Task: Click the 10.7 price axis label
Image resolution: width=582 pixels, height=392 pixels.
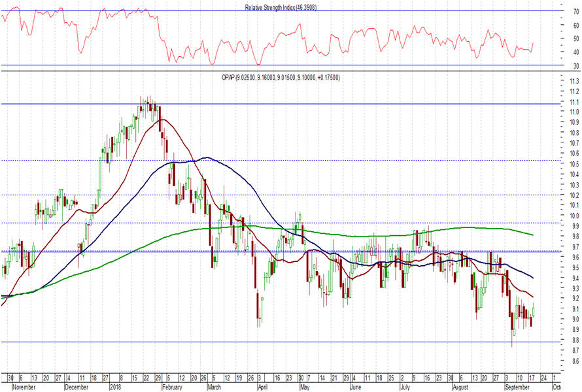Action: (x=574, y=143)
